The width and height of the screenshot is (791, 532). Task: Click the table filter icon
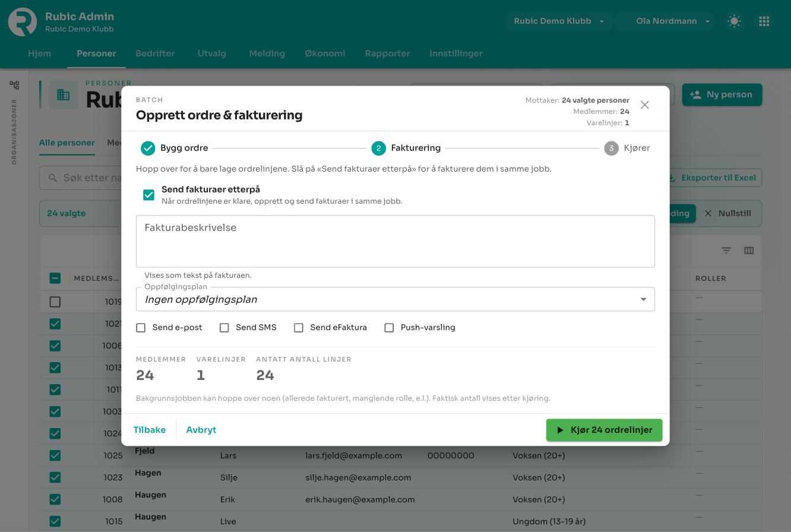pyautogui.click(x=726, y=251)
